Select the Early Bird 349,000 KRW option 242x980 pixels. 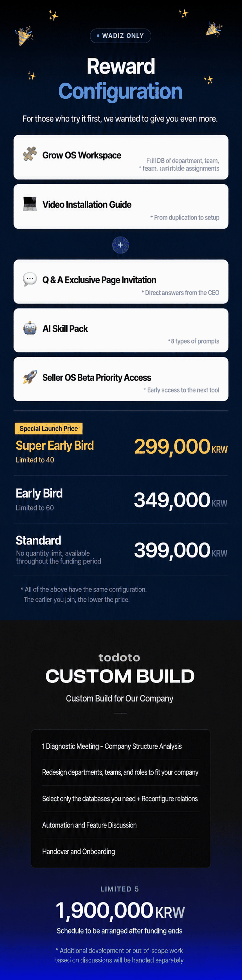tap(121, 499)
